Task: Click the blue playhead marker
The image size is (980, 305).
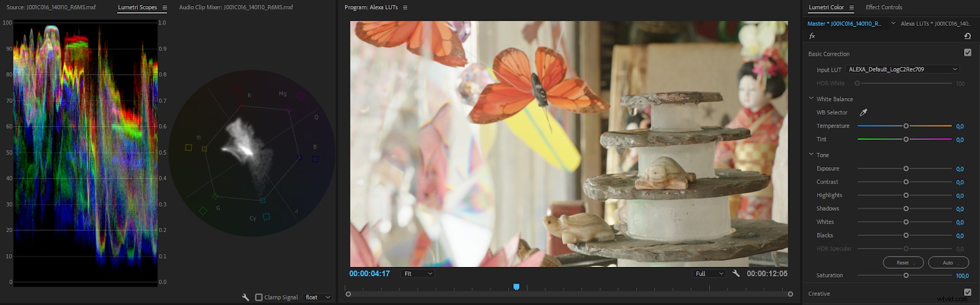Action: pos(516,287)
